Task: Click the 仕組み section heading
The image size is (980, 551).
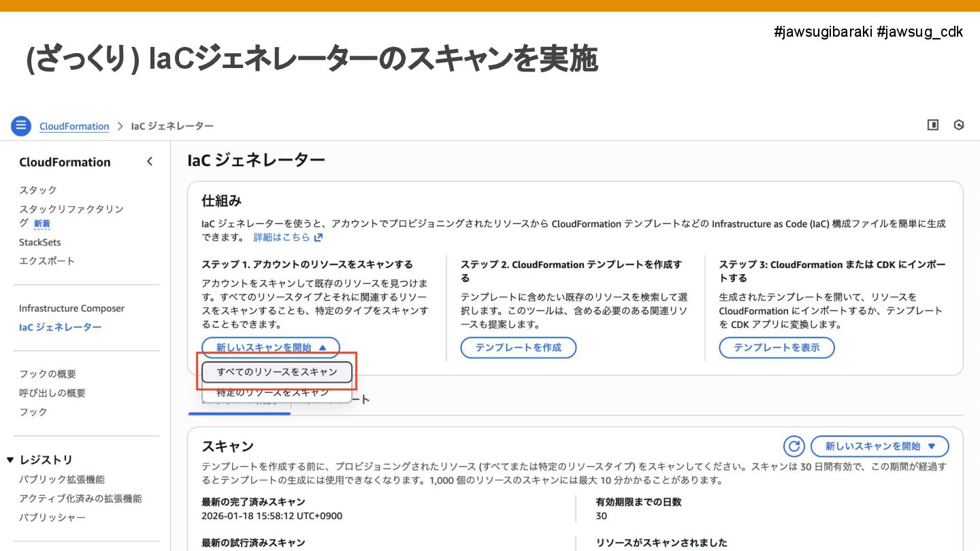Action: coord(222,201)
